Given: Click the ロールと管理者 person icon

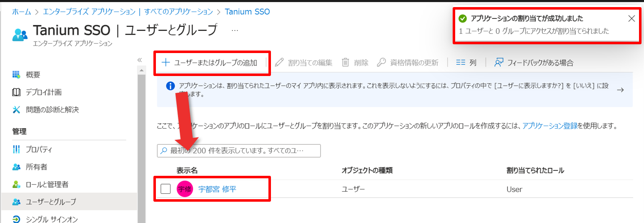Looking at the screenshot, I should [16, 184].
